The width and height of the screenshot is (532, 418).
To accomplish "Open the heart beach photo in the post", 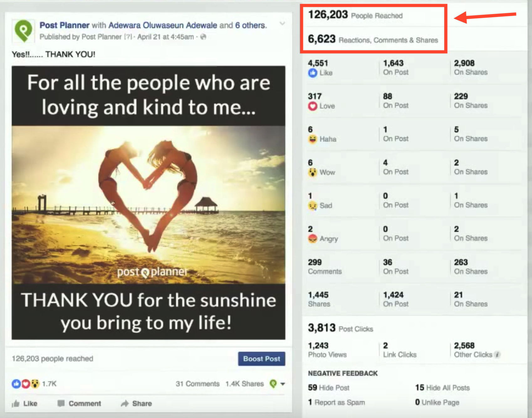I will point(149,203).
